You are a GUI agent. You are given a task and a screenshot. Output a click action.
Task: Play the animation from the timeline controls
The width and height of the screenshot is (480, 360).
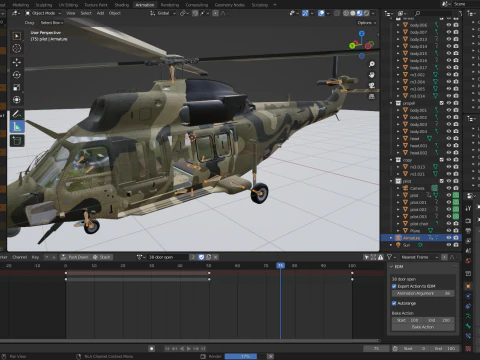click(189, 348)
